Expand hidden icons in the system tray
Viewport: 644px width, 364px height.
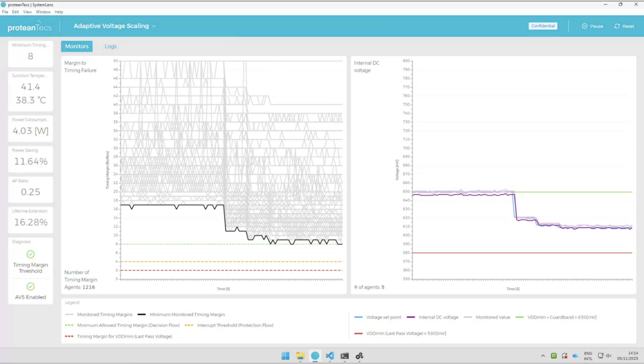coord(543,356)
